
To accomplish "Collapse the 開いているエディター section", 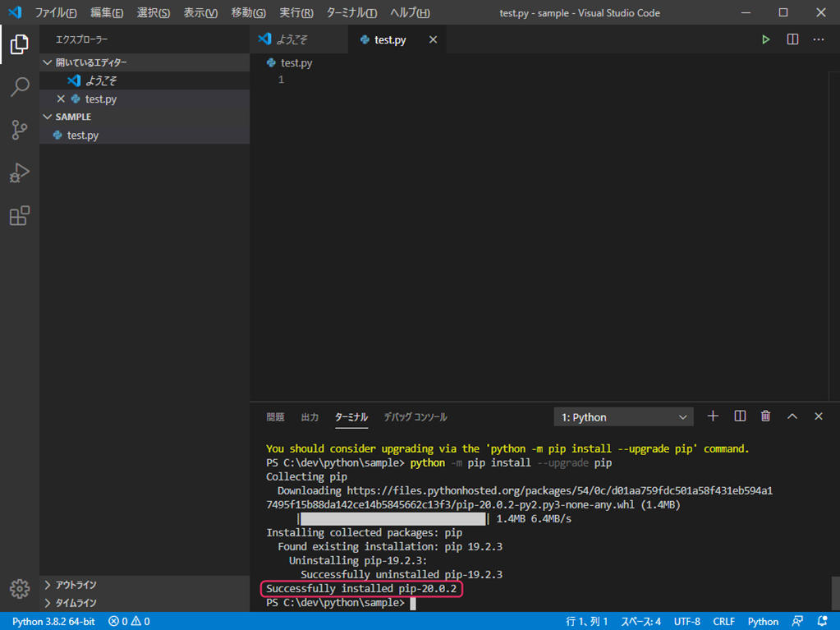I will click(x=145, y=62).
